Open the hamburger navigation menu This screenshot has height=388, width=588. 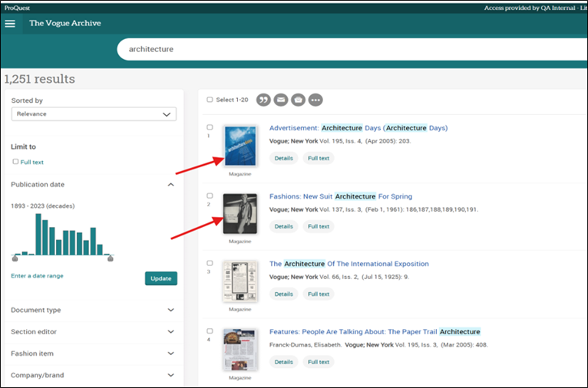(10, 24)
